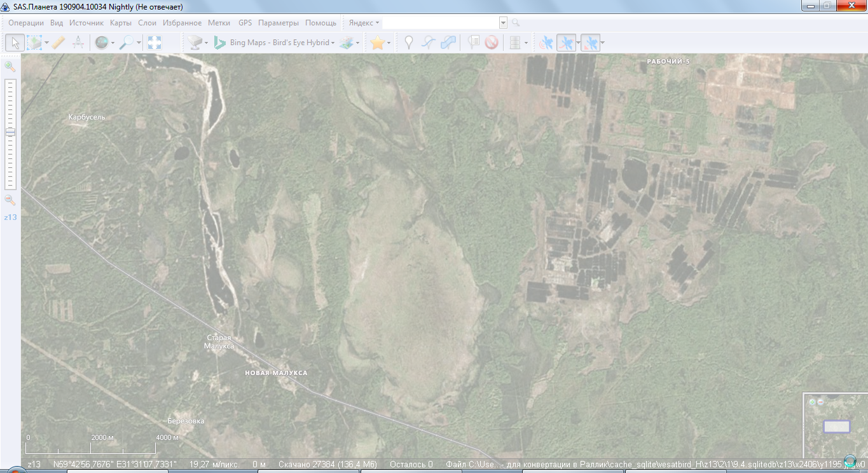Viewport: 868px width, 473px height.
Task: Click the vertical zoom level slider handle
Action: (x=10, y=132)
